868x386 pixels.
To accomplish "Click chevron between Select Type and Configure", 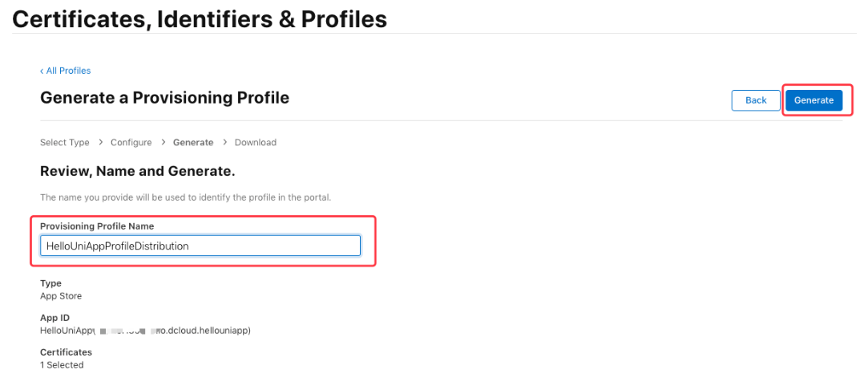I will tap(100, 142).
